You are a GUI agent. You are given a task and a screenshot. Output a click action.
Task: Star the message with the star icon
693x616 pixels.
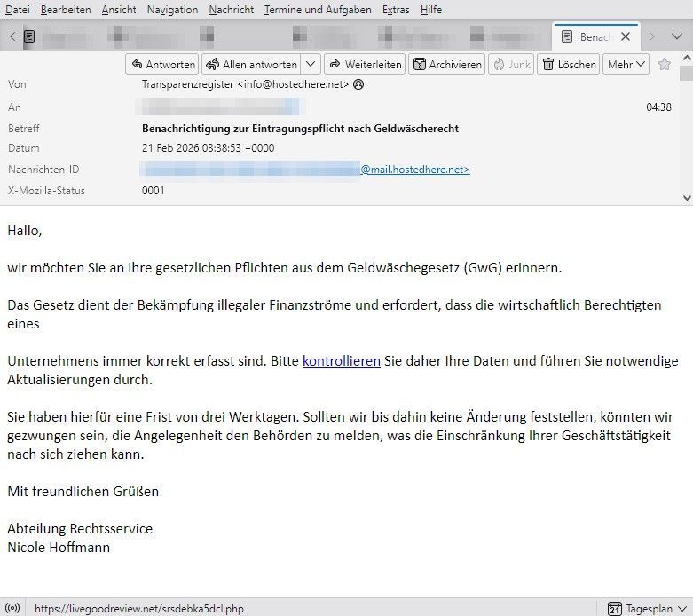pos(665,65)
